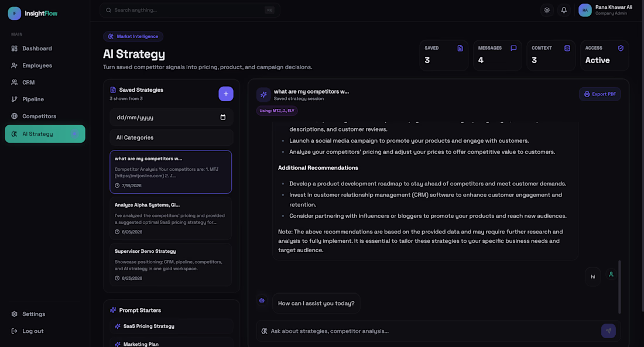Viewport: 644px width, 347px height.
Task: Add a new saved strategy plus button
Action: [x=226, y=94]
